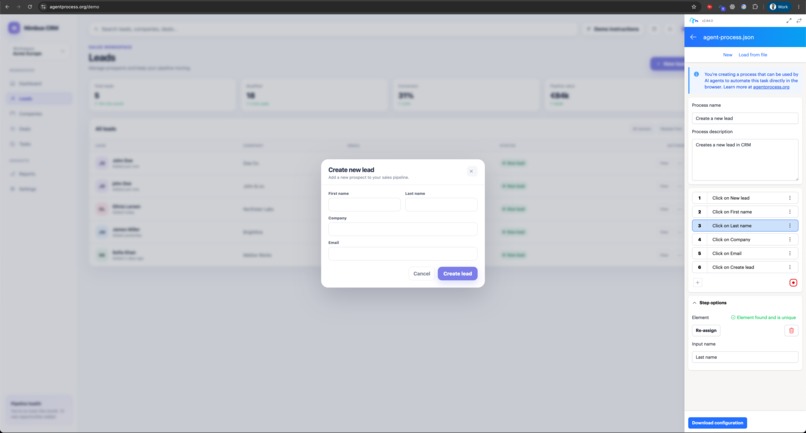This screenshot has height=433, width=806.
Task: Open the options menu for step 3 Last name
Action: [x=790, y=226]
